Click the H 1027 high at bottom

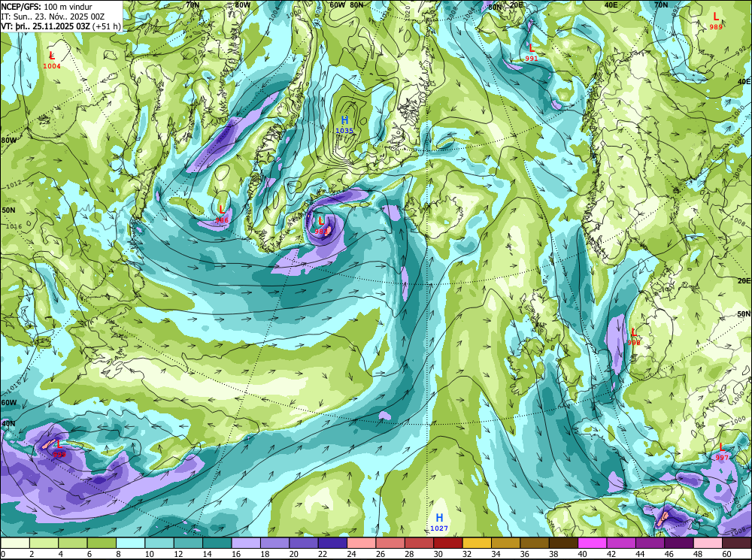click(439, 522)
